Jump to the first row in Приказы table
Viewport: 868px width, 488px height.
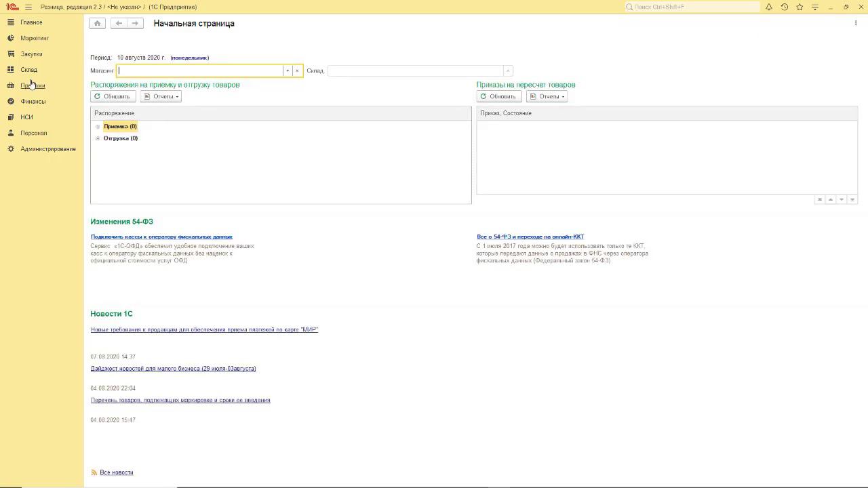click(819, 199)
